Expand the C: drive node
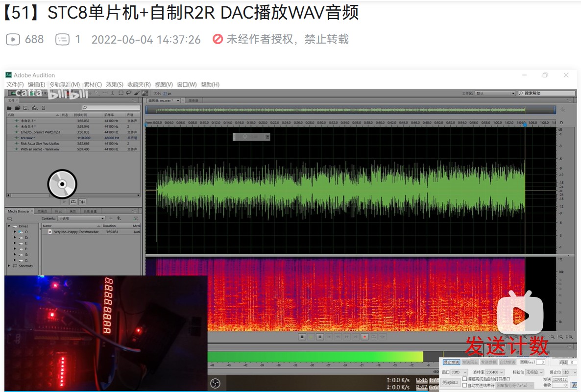 tap(15, 232)
